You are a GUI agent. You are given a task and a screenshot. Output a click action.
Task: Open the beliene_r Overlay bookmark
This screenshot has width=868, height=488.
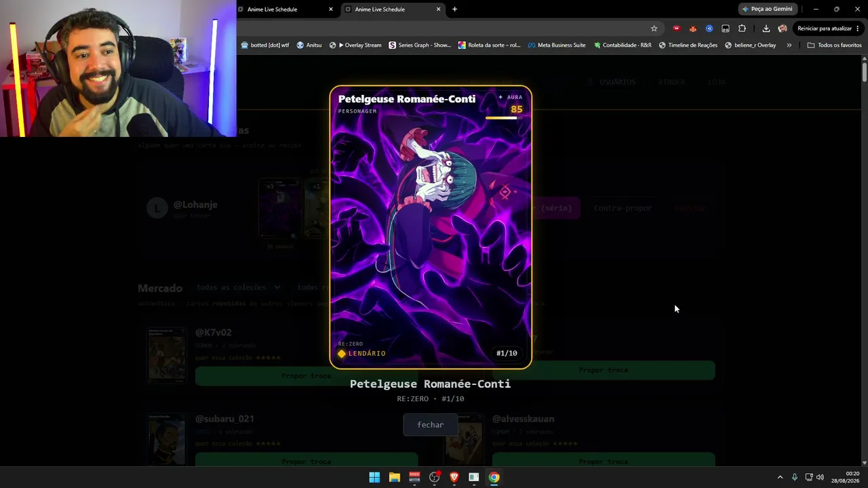[750, 45]
